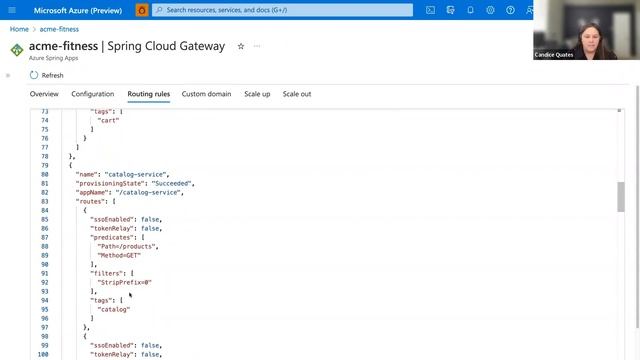Open the directories and subscriptions filter icon
Screen dimensions: 640x360
(450, 10)
